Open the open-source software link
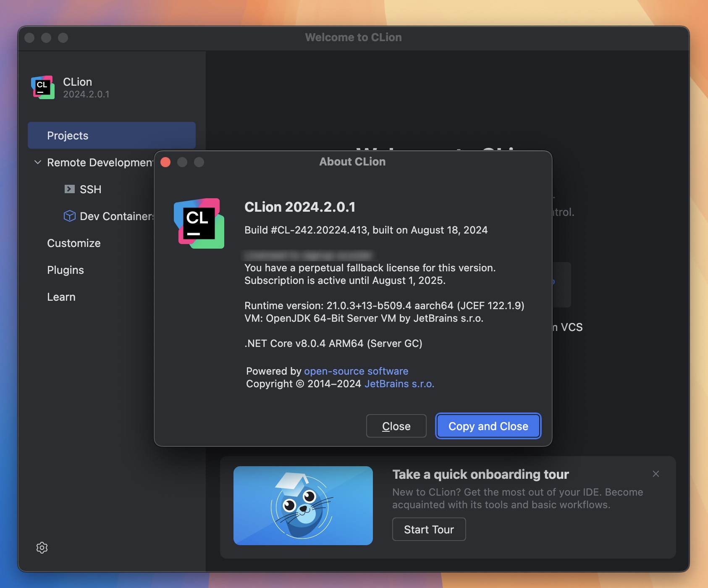The image size is (708, 588). (356, 371)
